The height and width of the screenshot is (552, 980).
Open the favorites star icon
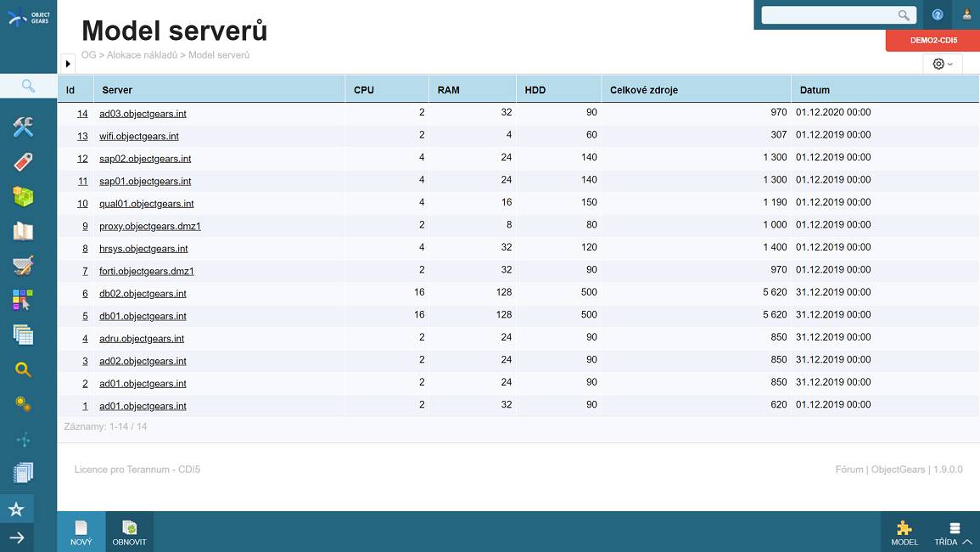click(17, 510)
